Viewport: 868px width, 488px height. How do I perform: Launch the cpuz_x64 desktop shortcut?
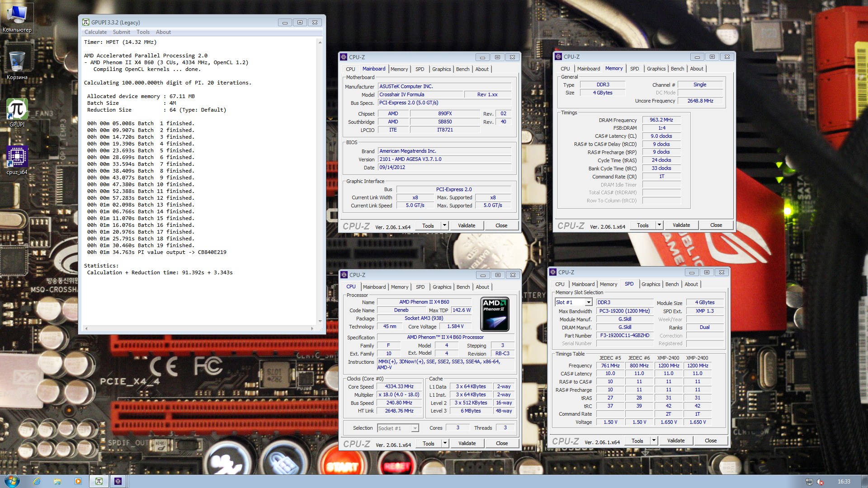click(x=17, y=160)
